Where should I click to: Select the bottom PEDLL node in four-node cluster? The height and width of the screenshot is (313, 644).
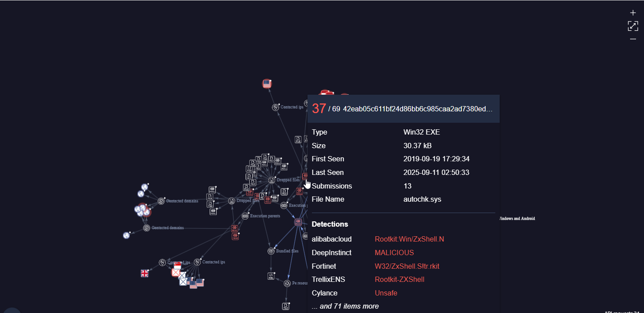[213, 211]
